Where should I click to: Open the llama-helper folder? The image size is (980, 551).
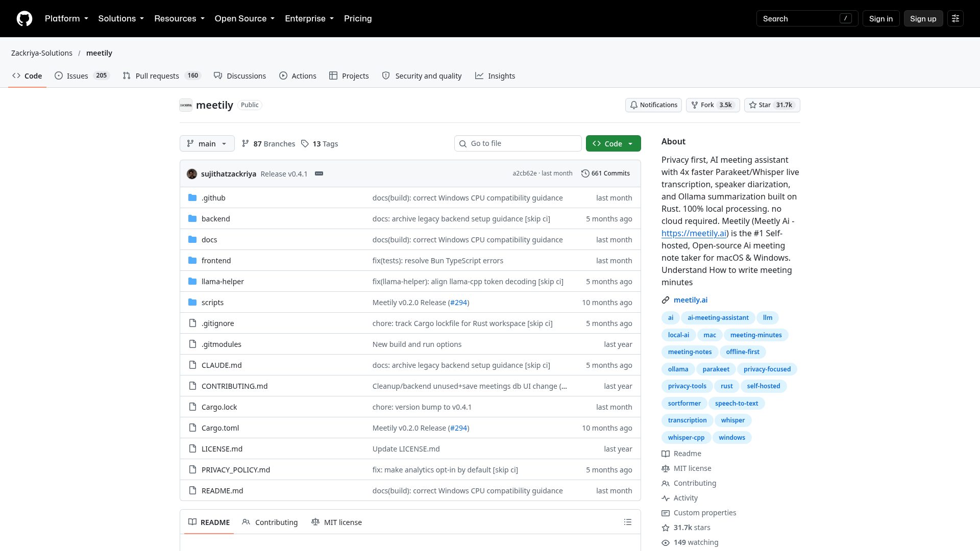click(x=223, y=281)
